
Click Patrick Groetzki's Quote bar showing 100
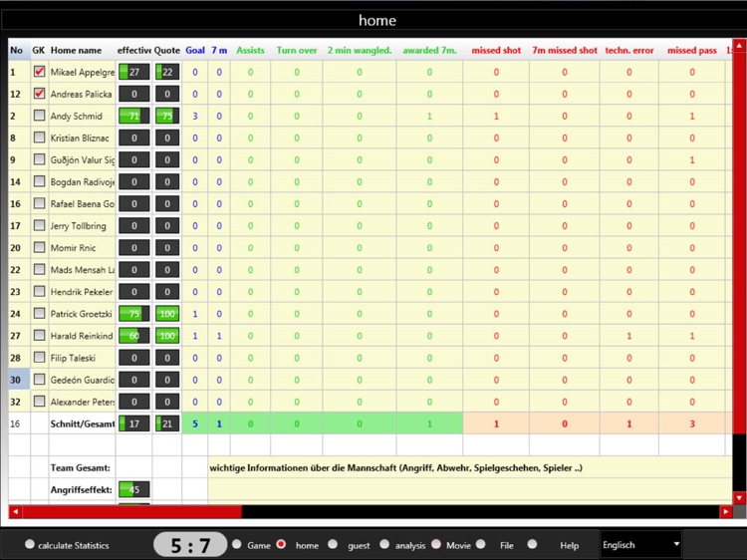pyautogui.click(x=167, y=314)
